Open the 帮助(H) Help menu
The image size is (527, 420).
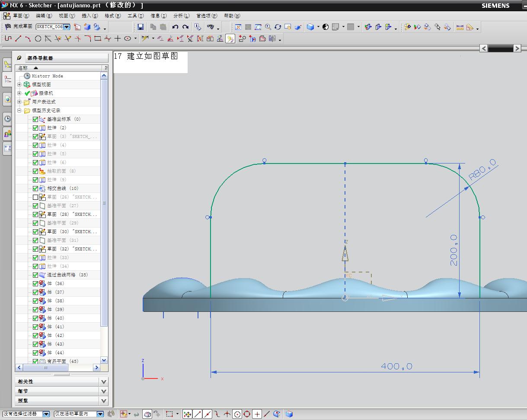tap(232, 16)
